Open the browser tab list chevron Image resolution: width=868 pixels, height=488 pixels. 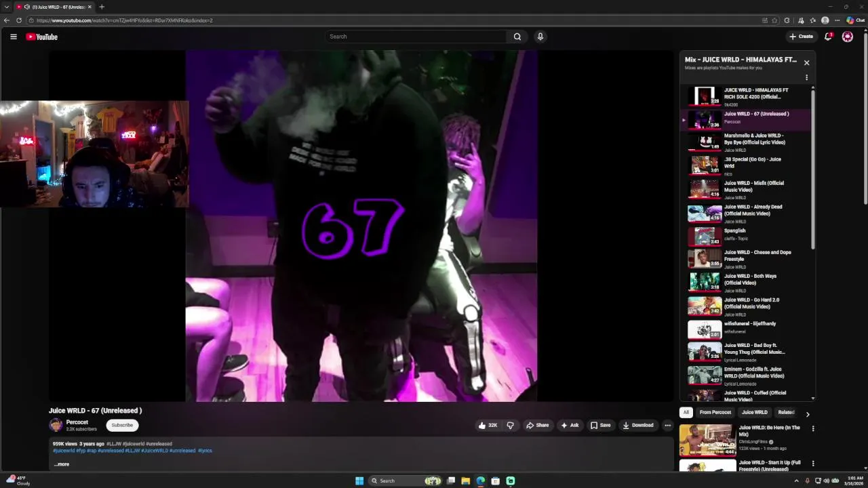(6, 7)
